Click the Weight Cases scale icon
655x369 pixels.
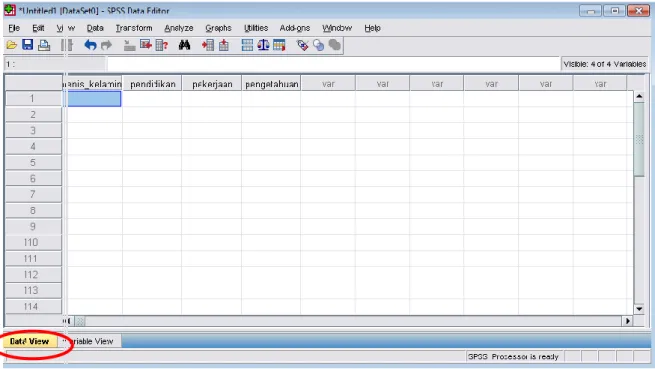click(x=263, y=45)
